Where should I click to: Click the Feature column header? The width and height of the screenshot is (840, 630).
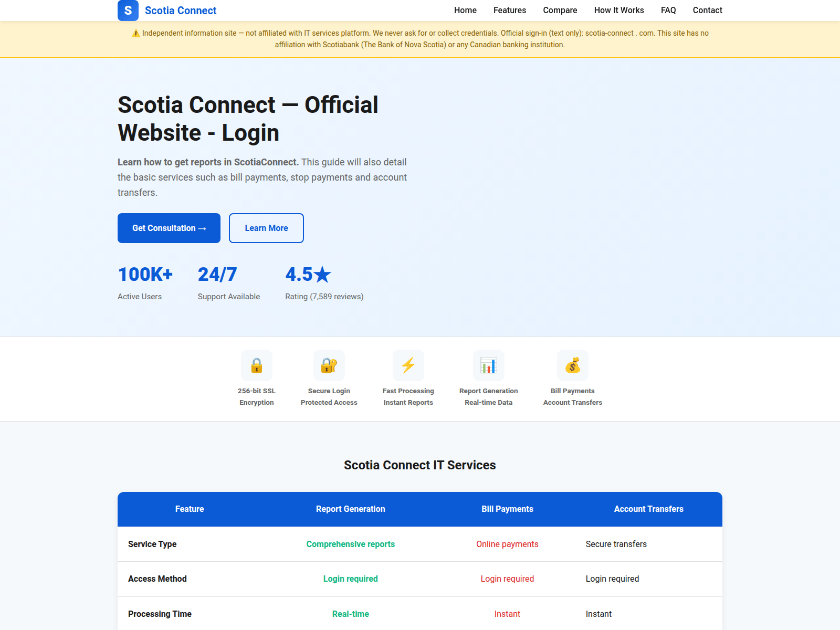point(190,509)
